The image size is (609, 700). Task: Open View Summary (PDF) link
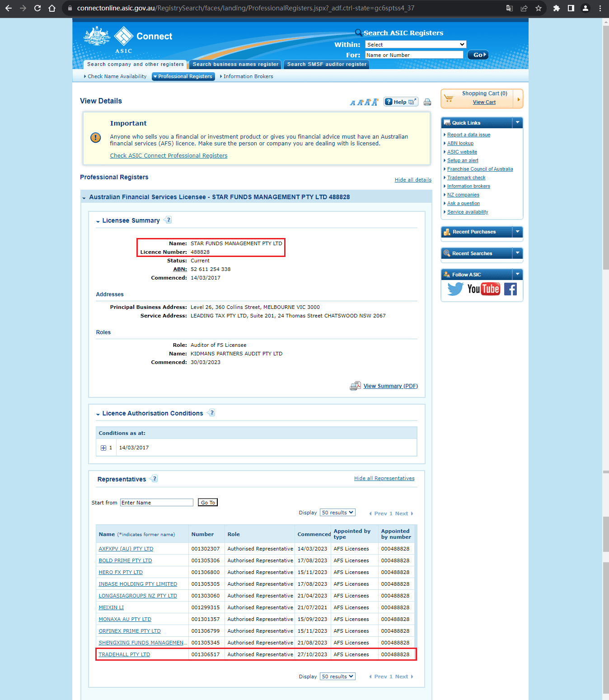(391, 386)
